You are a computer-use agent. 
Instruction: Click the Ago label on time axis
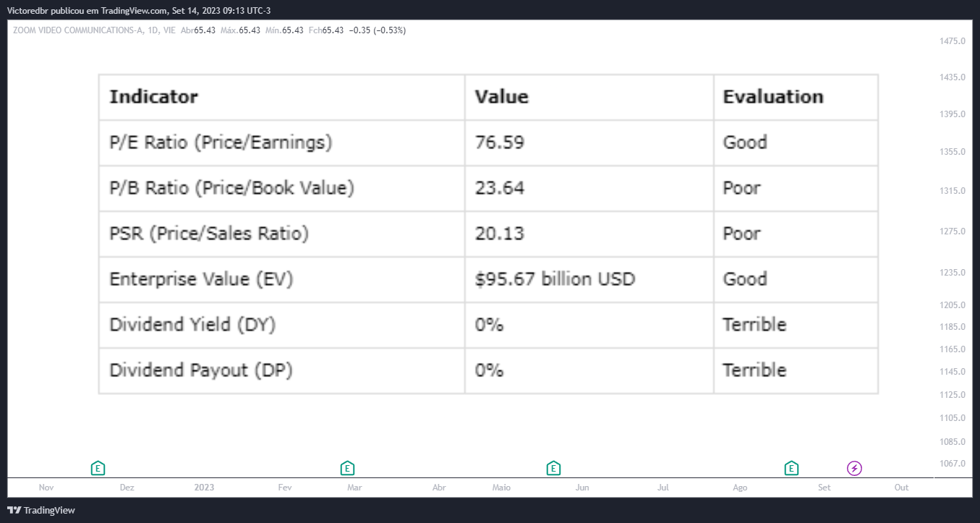[x=740, y=488]
